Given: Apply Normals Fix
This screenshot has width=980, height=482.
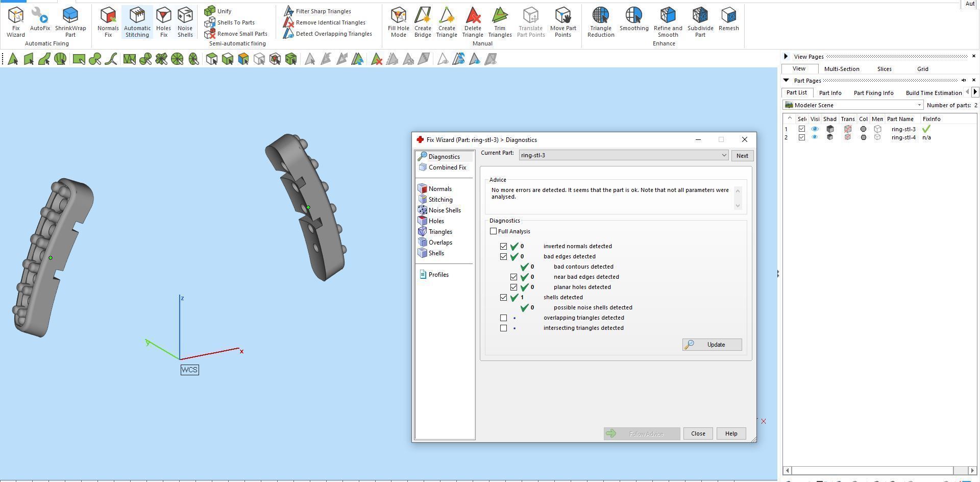Looking at the screenshot, I should coord(108,22).
